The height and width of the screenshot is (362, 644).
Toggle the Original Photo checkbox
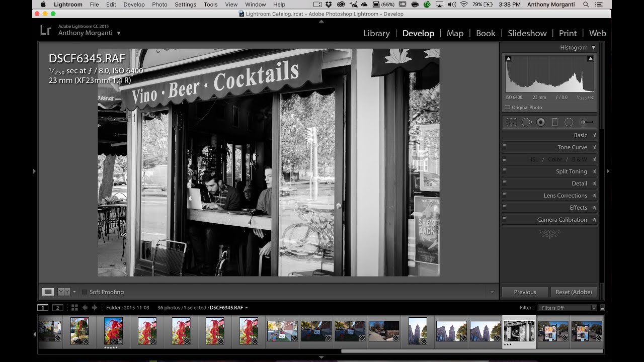point(507,108)
